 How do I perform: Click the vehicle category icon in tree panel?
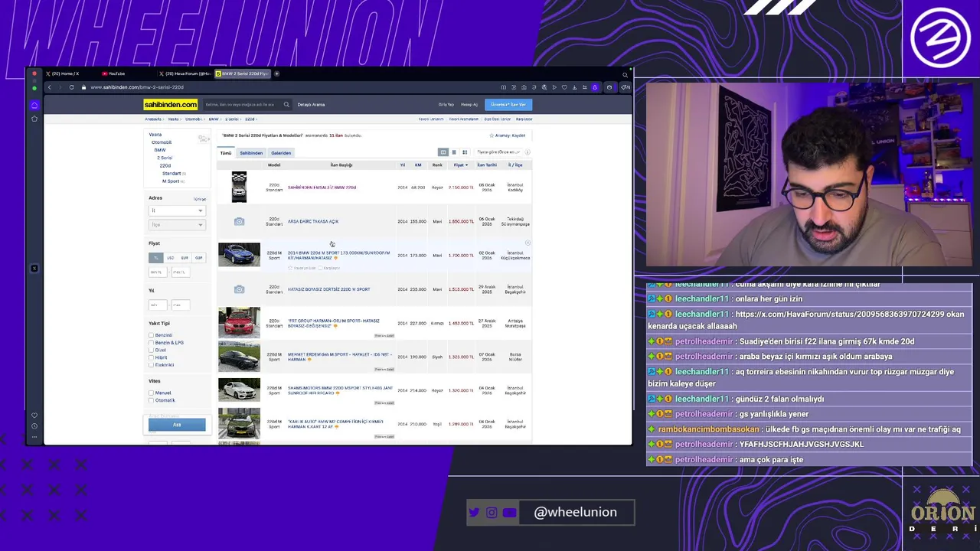(202, 139)
